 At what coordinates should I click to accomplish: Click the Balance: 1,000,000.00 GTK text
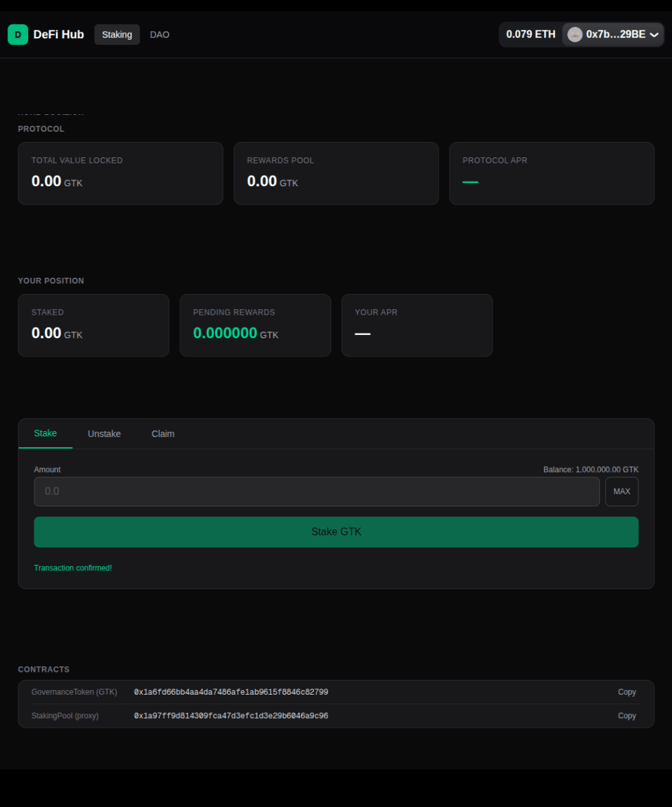point(591,469)
